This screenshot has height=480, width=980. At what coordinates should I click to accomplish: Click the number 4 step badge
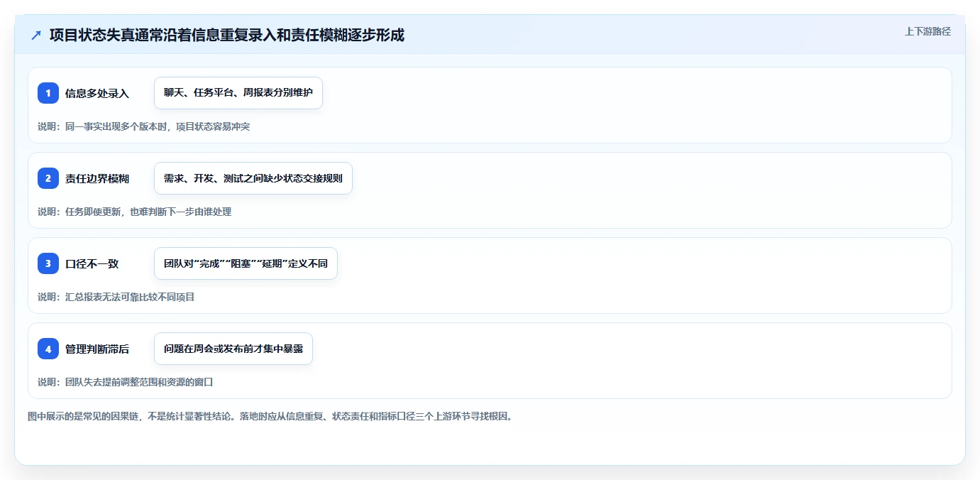(x=48, y=349)
